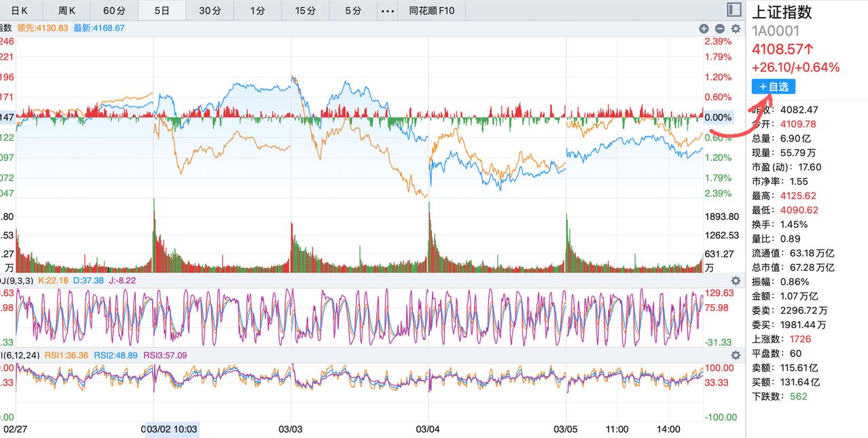Open main price chart settings gear
Screen dimensions: 868x438
pyautogui.click(x=736, y=29)
